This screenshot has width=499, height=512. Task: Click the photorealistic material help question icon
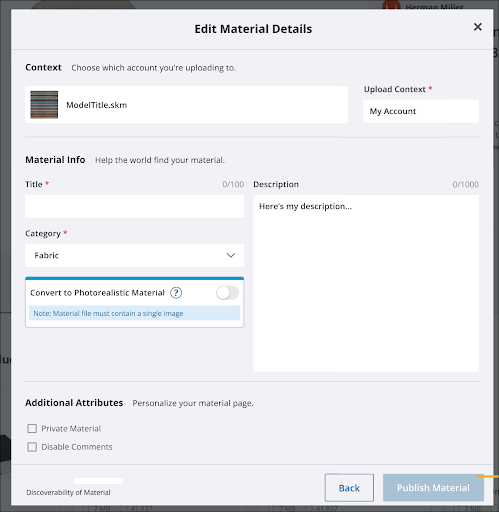(x=176, y=293)
